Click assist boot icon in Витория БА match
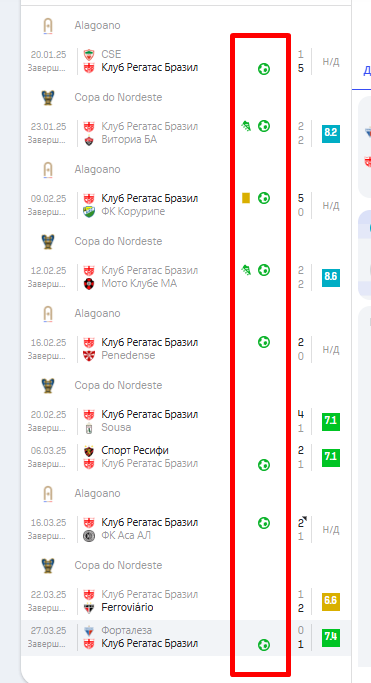 (x=246, y=126)
